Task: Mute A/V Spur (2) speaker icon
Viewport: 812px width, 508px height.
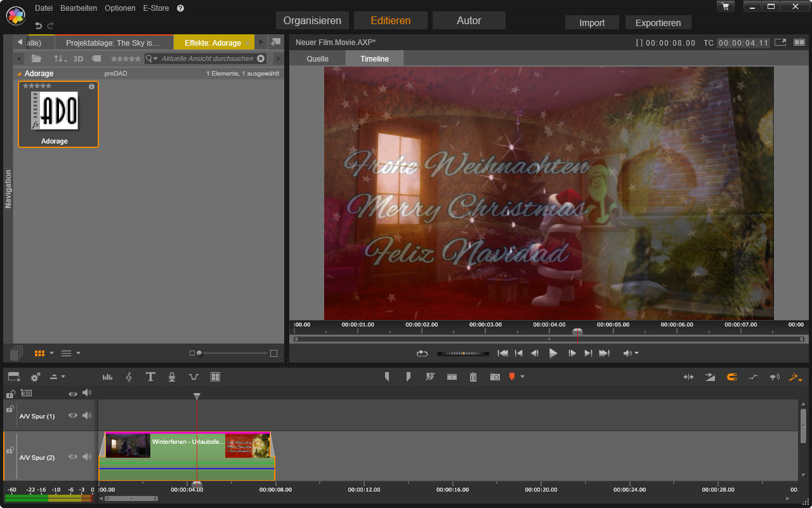Action: (x=87, y=457)
